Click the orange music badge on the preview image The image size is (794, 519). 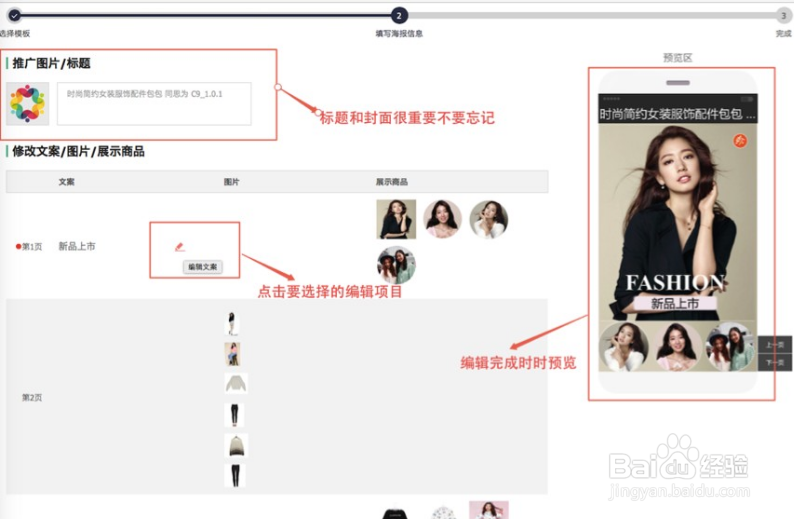740,140
